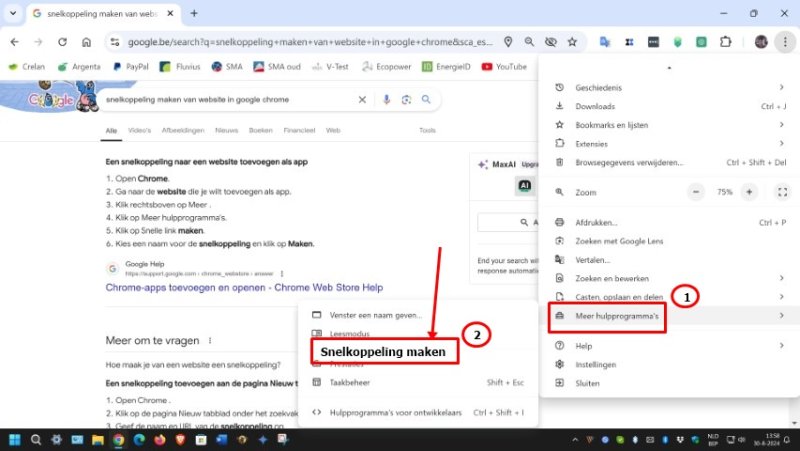The width and height of the screenshot is (800, 451).
Task: Open the Chrome-apps toevoegen en openen link
Action: point(244,287)
